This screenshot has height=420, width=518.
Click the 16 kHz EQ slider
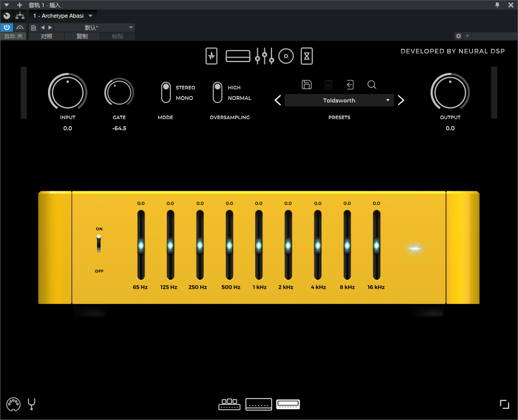pos(376,245)
